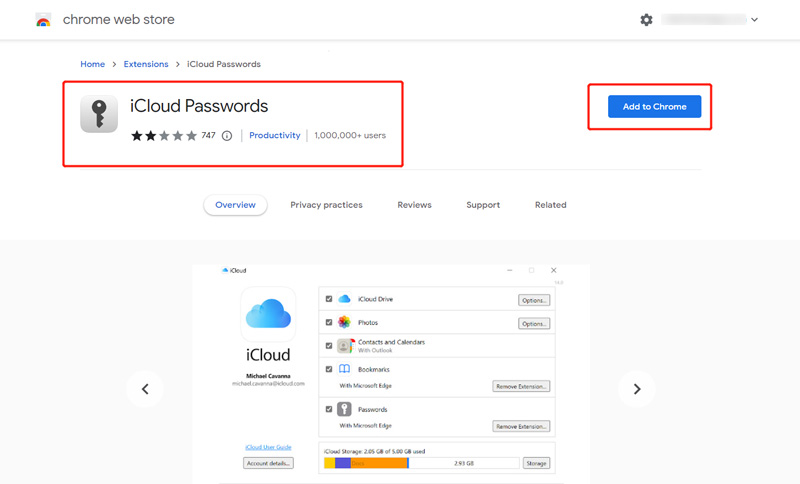
Task: Open Options for Photos
Action: (x=534, y=324)
